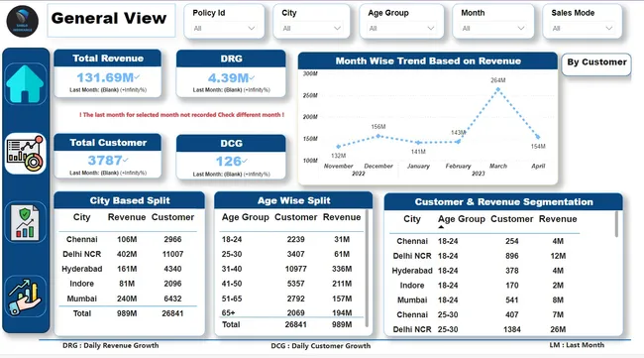Sort City Based Split by City header
The width and height of the screenshot is (644, 358).
[81, 217]
